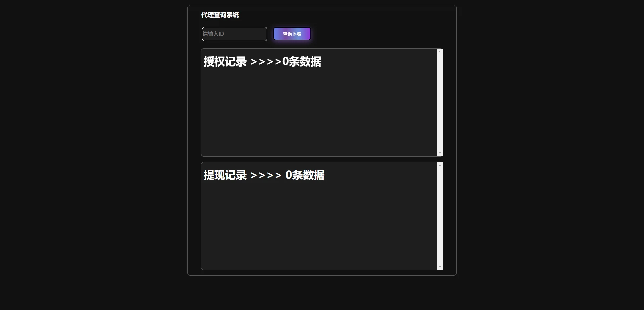
Task: Click the 请输入ID input field
Action: [x=234, y=34]
